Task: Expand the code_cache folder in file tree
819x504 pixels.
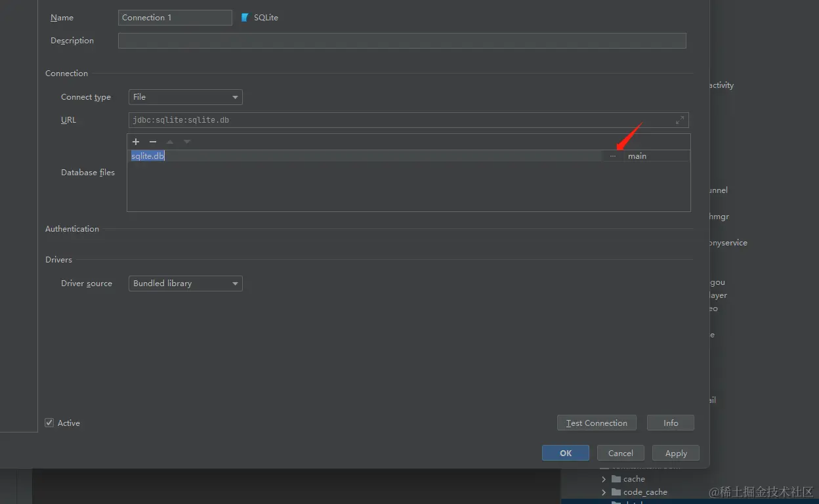Action: (x=604, y=492)
